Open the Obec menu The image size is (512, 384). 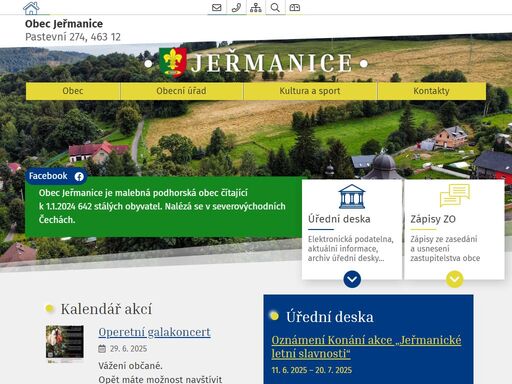click(73, 91)
